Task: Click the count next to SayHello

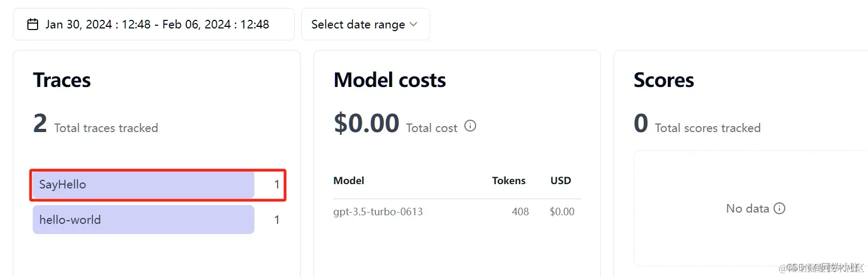Action: pyautogui.click(x=276, y=185)
